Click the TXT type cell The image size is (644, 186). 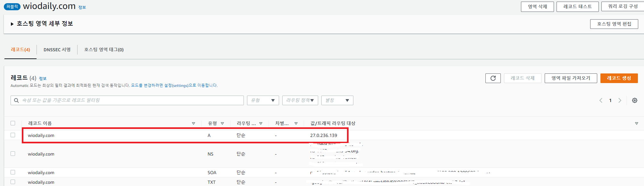pyautogui.click(x=211, y=182)
